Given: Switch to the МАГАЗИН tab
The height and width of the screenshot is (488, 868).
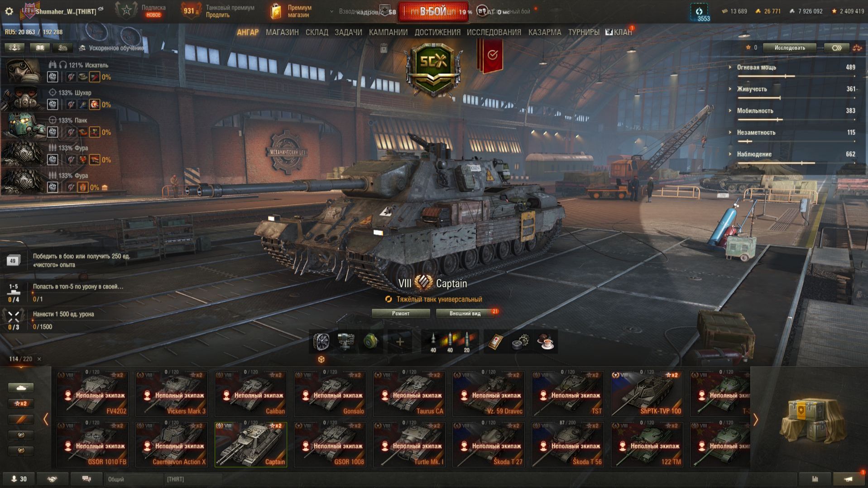Looking at the screenshot, I should point(282,32).
